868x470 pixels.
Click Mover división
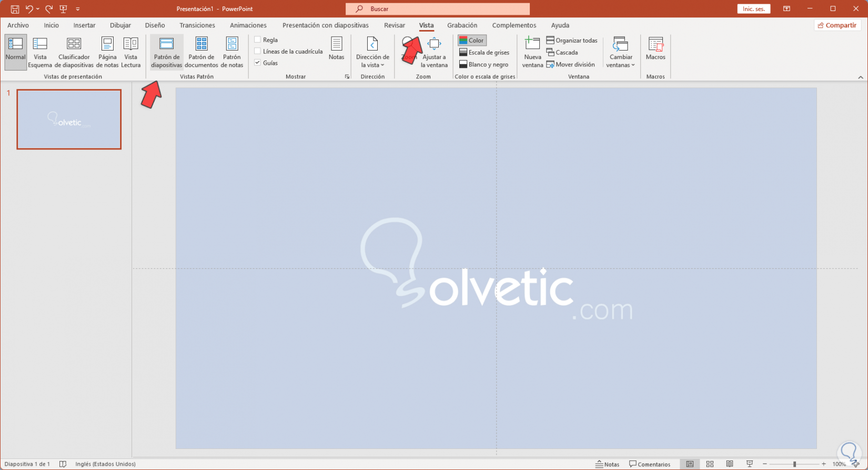[570, 65]
